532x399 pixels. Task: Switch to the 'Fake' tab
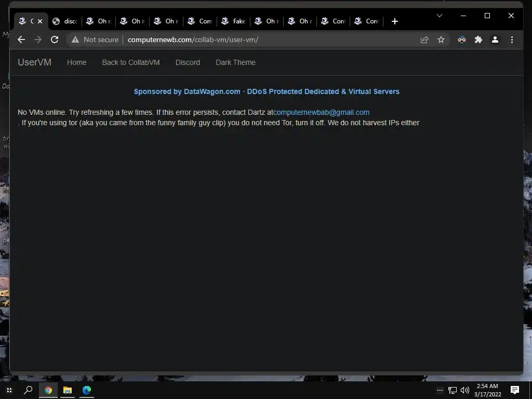[x=233, y=21]
